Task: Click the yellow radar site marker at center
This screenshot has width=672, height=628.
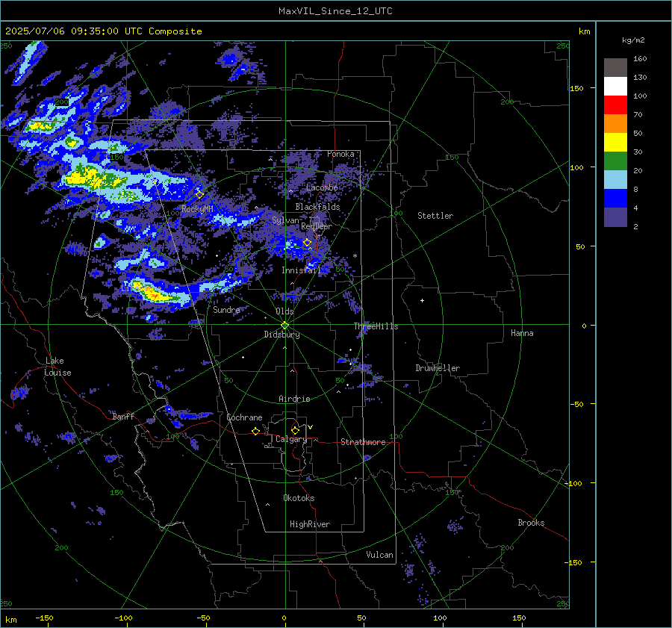Action: (285, 326)
